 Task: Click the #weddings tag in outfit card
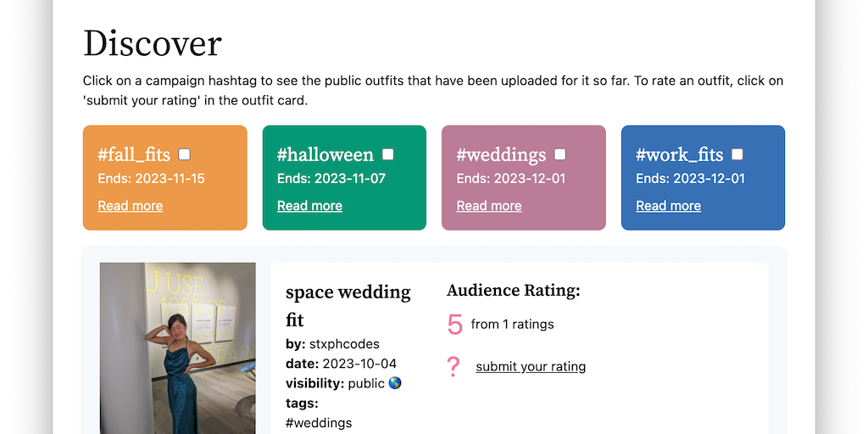319,422
